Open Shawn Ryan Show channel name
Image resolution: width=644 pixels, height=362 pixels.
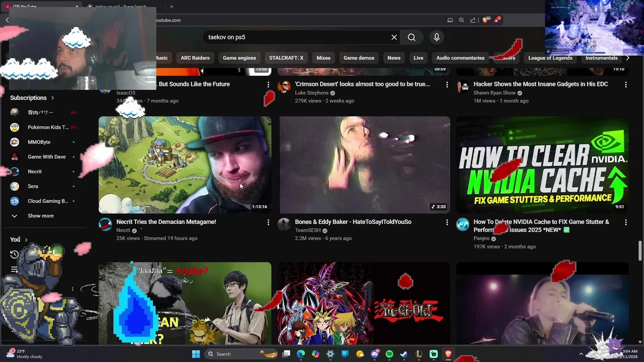click(495, 93)
